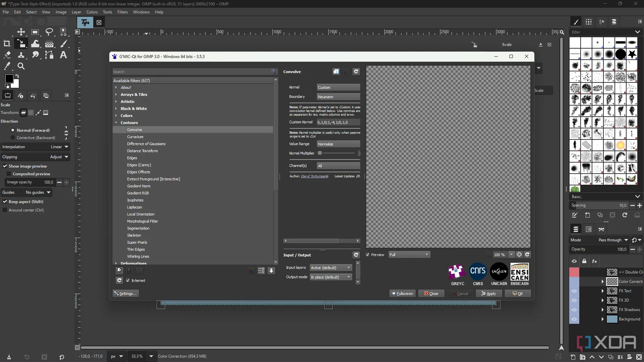Screen dimensions: 644x362
Task: Click the Apply button
Action: coord(489,294)
